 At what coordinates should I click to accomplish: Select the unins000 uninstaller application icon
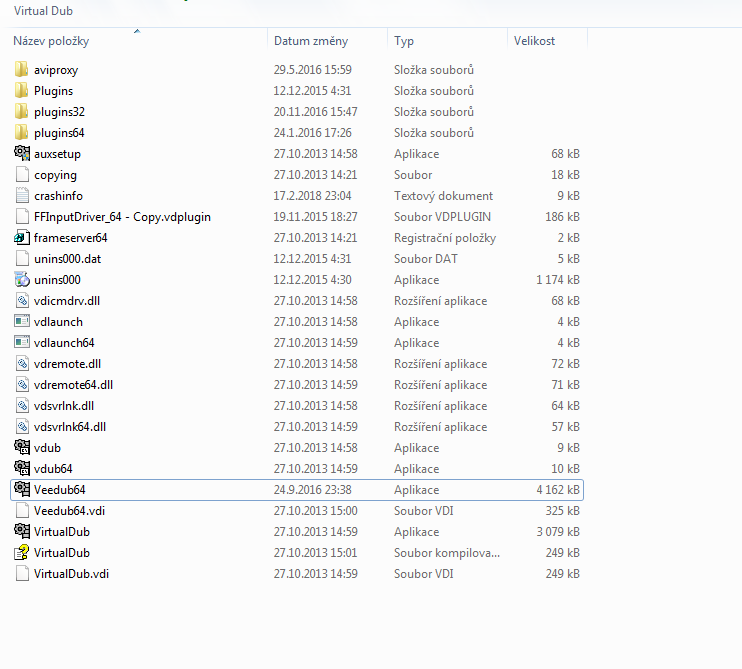click(22, 280)
